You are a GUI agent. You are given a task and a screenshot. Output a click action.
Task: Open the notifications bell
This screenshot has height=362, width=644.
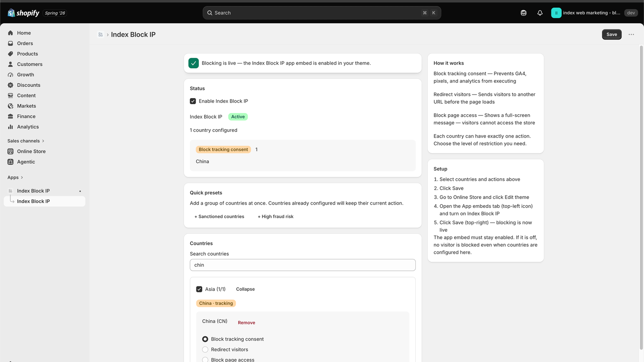coord(540,13)
